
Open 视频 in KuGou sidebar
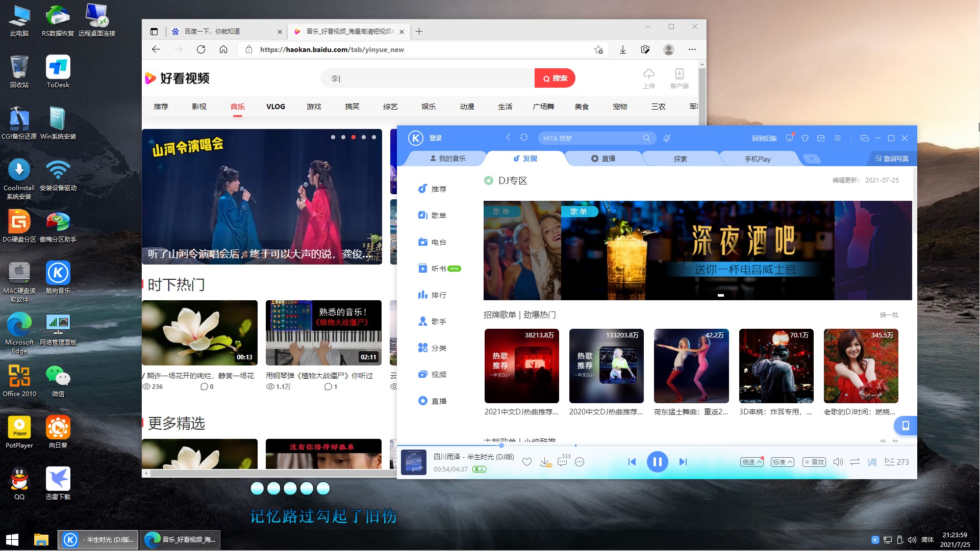(432, 375)
